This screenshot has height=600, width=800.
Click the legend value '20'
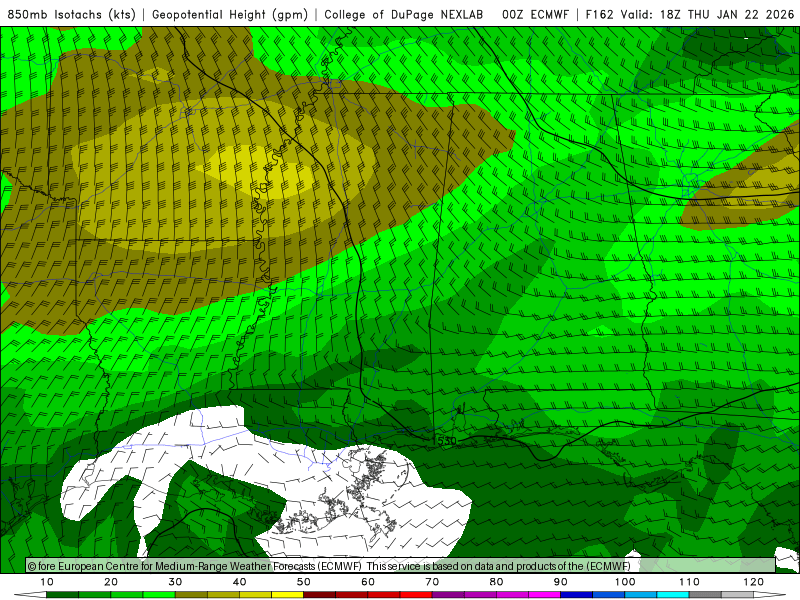pyautogui.click(x=111, y=582)
